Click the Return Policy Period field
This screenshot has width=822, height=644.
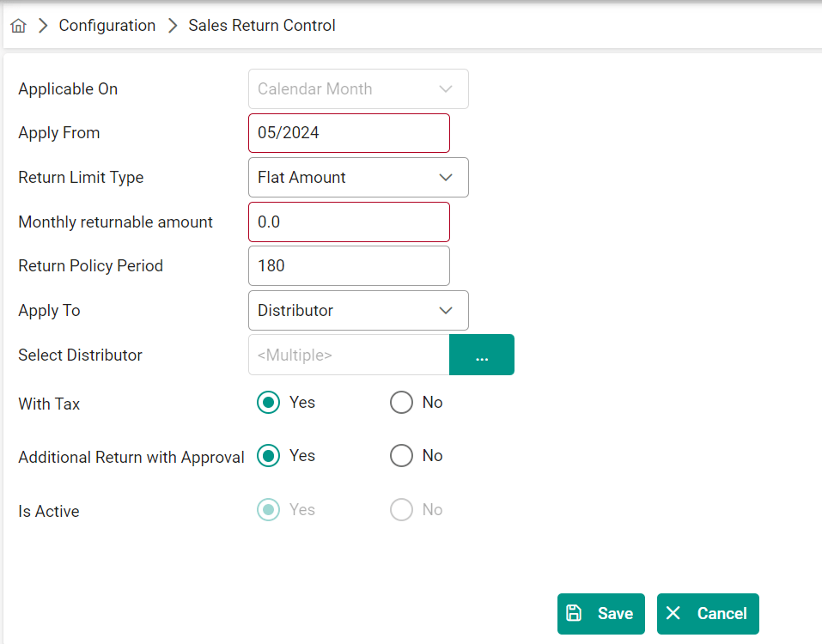tap(349, 266)
